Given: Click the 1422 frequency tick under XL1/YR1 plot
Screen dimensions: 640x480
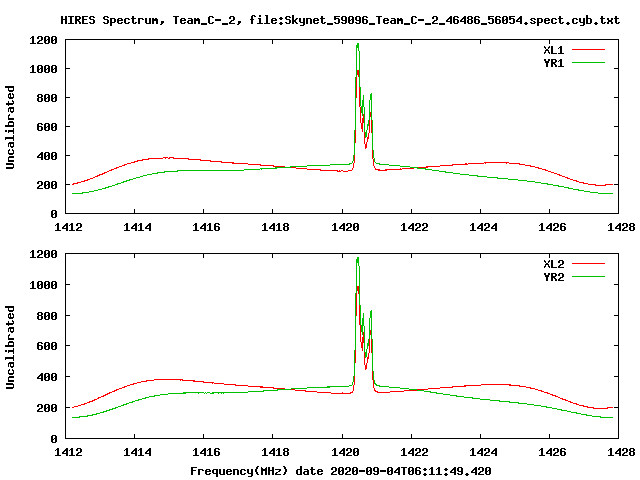Looking at the screenshot, I should 414,227.
